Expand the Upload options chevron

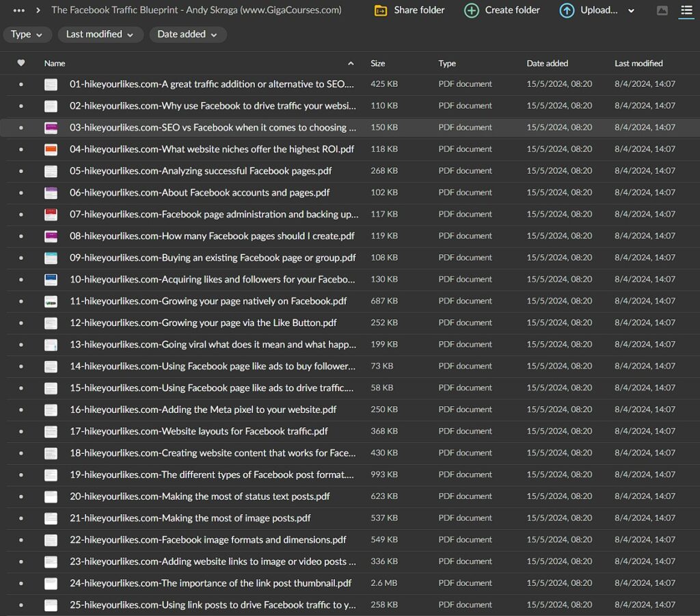click(x=631, y=11)
